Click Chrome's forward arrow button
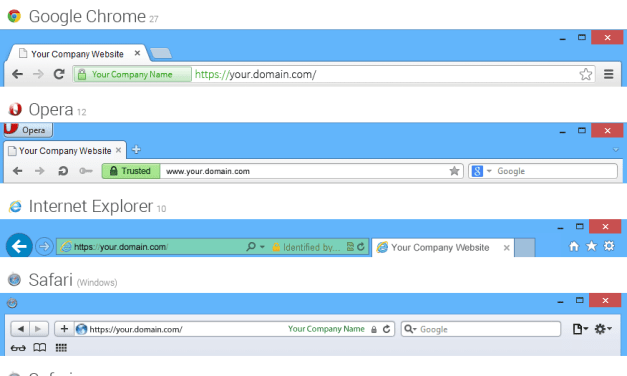 (x=38, y=74)
